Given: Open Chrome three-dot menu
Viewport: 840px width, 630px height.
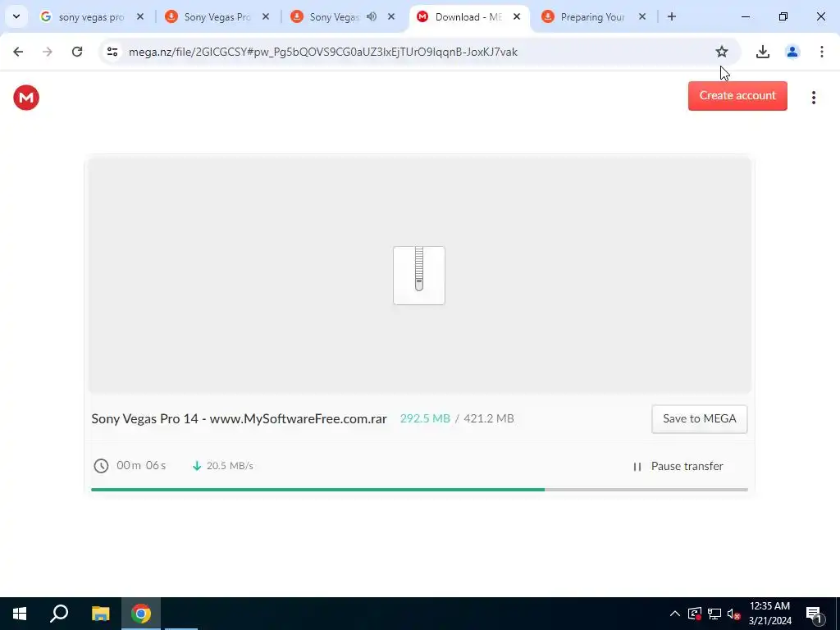Looking at the screenshot, I should (821, 52).
